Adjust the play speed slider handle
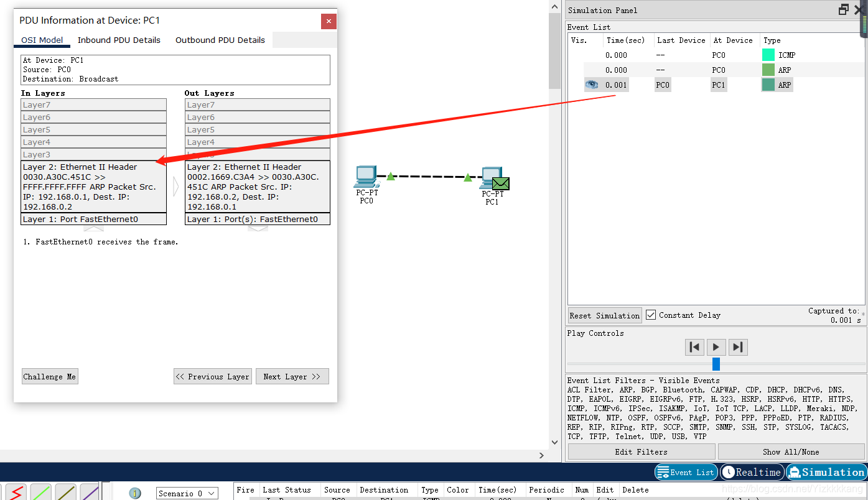Image resolution: width=868 pixels, height=500 pixels. pyautogui.click(x=716, y=364)
